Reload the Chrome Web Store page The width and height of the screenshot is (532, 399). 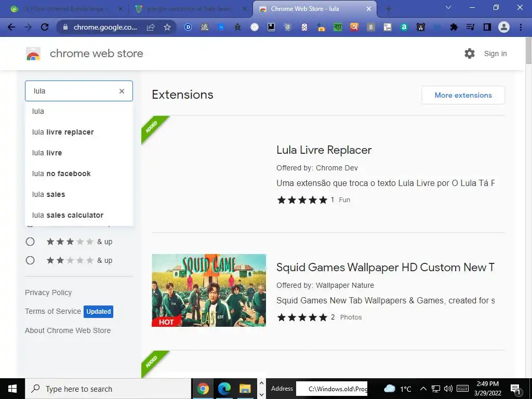45,27
